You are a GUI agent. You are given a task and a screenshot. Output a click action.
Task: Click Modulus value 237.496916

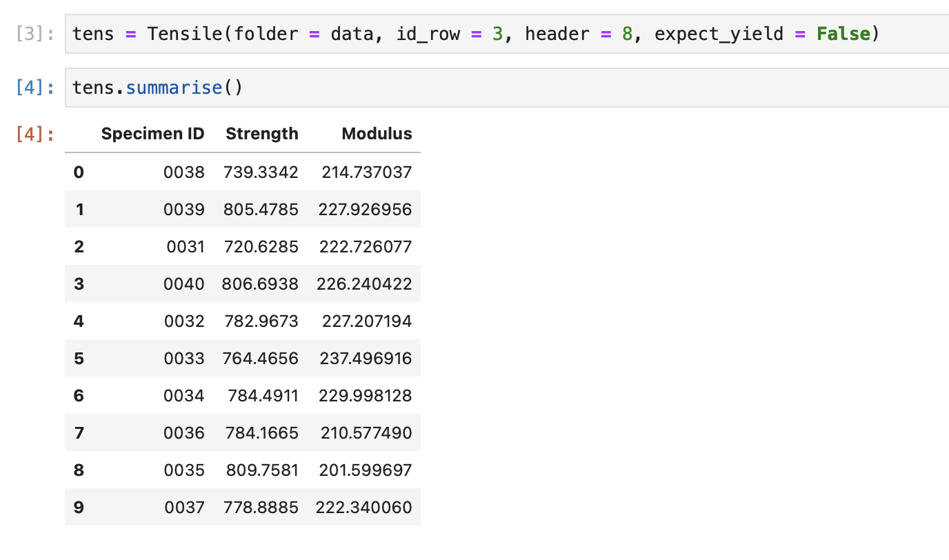(366, 358)
